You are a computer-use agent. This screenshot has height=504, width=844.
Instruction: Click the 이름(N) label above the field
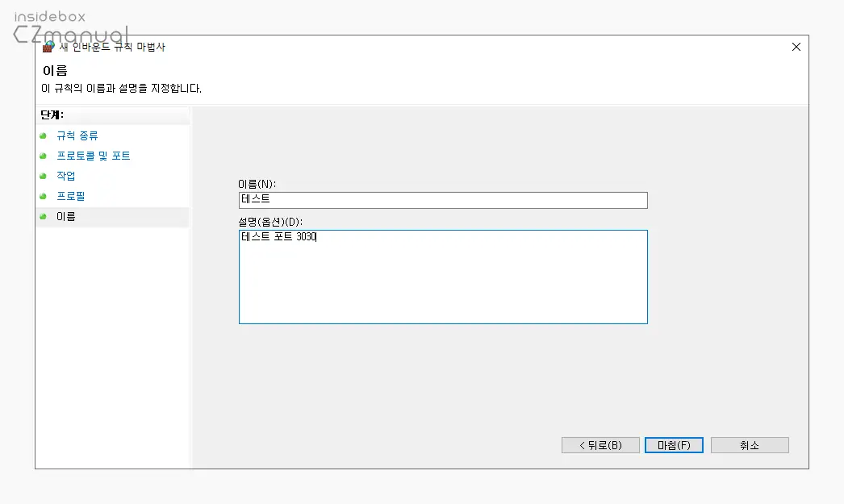[257, 185]
